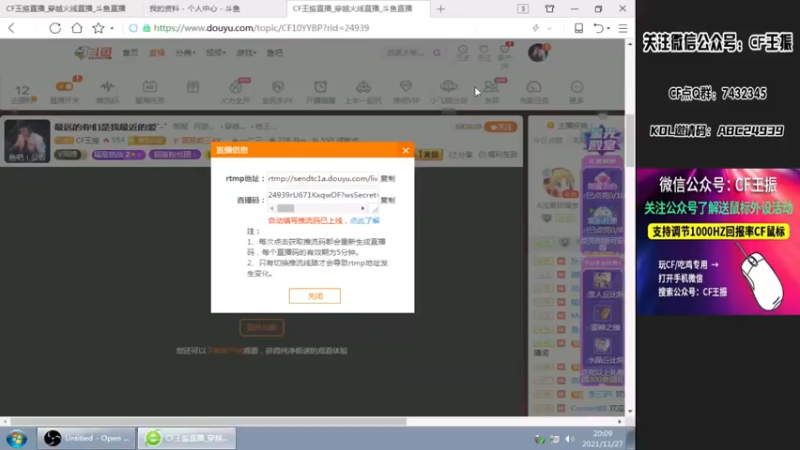Image resolution: width=800 pixels, height=450 pixels.
Task: Click the Douyu logo in the header
Action: click(x=93, y=53)
